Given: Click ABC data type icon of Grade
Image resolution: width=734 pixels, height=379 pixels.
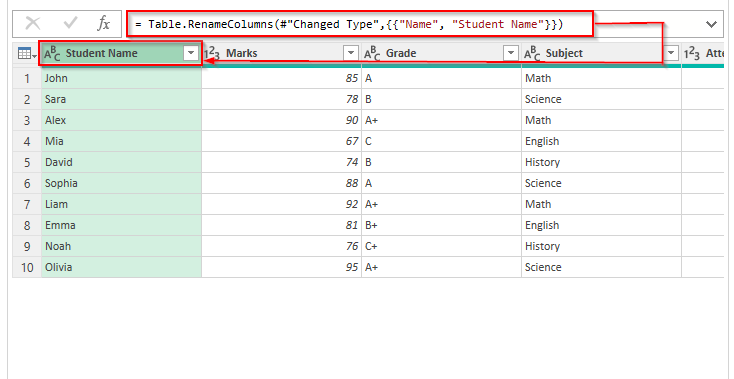Looking at the screenshot, I should pyautogui.click(x=373, y=54).
